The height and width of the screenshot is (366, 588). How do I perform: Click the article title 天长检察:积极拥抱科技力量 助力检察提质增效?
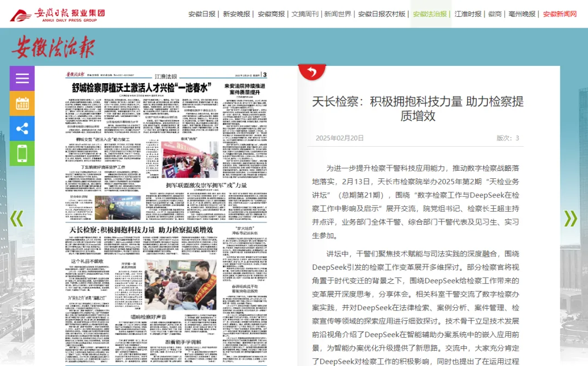coord(418,109)
